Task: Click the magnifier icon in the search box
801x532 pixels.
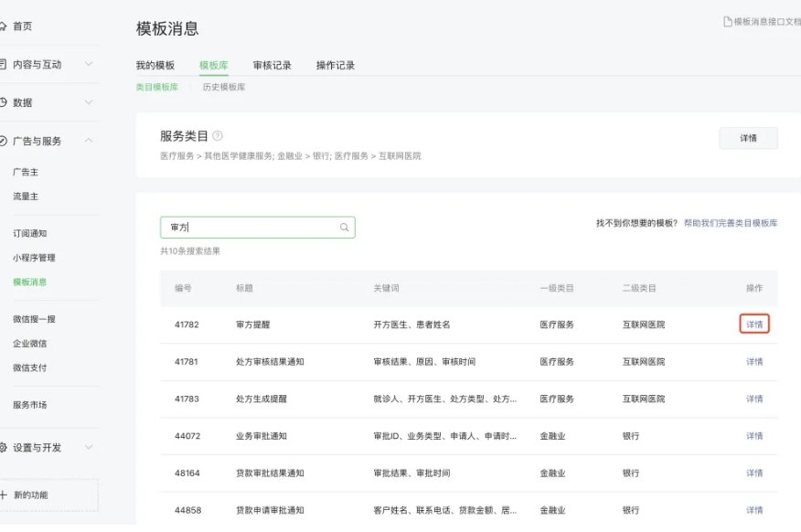Action: coord(343,227)
